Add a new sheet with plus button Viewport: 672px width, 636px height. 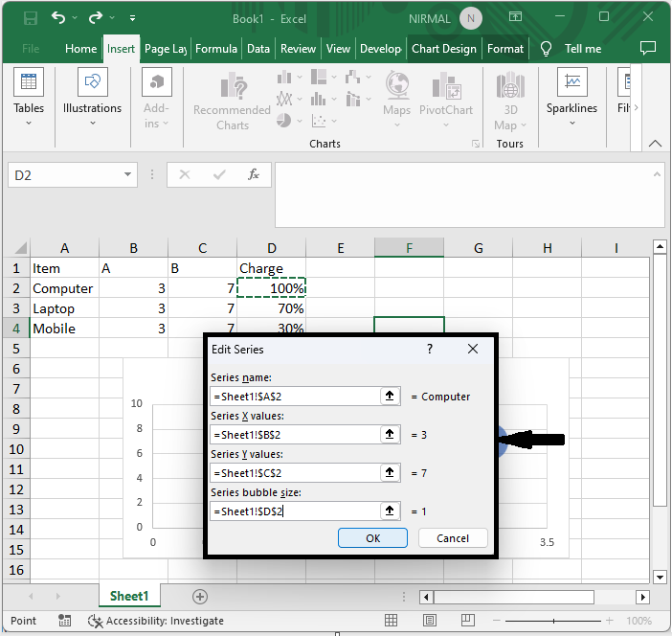point(200,597)
